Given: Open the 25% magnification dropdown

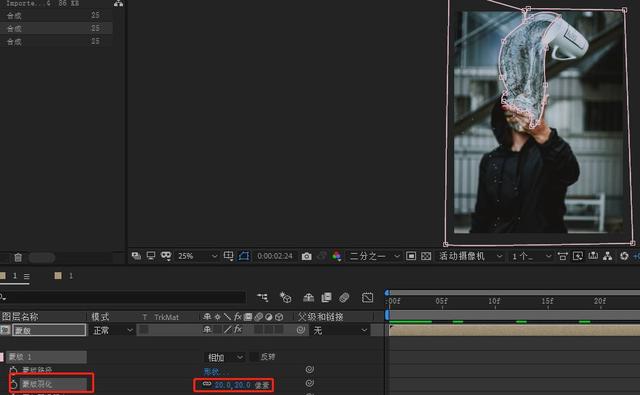Looking at the screenshot, I should click(x=197, y=256).
